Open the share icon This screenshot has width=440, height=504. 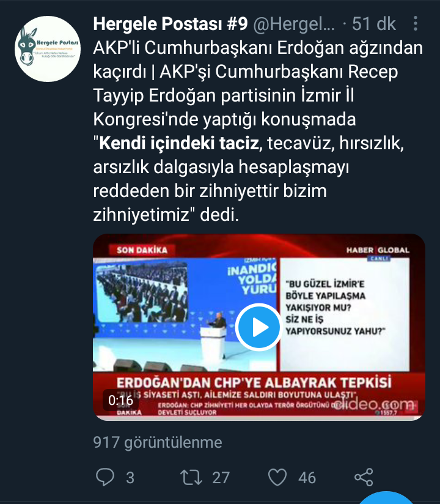pyautogui.click(x=364, y=477)
